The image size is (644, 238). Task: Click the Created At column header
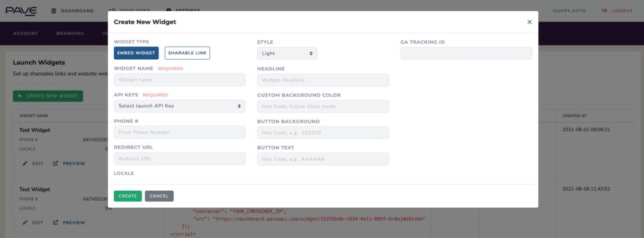[x=574, y=116]
